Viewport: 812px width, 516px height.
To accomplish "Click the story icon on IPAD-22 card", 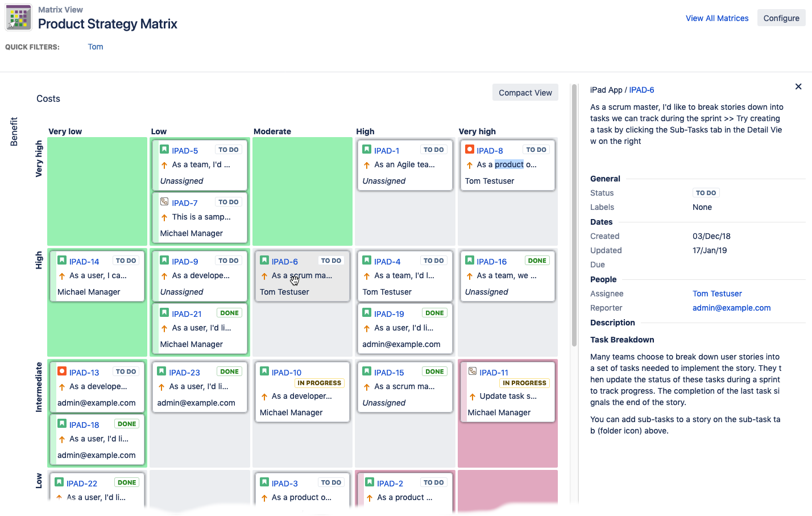I will pyautogui.click(x=59, y=482).
